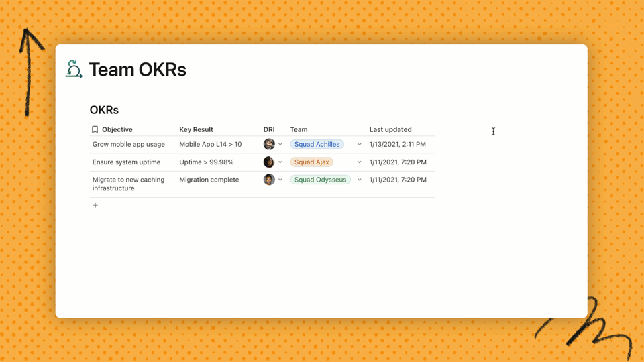Click the Last updated column header
The height and width of the screenshot is (362, 644).
pyautogui.click(x=390, y=129)
